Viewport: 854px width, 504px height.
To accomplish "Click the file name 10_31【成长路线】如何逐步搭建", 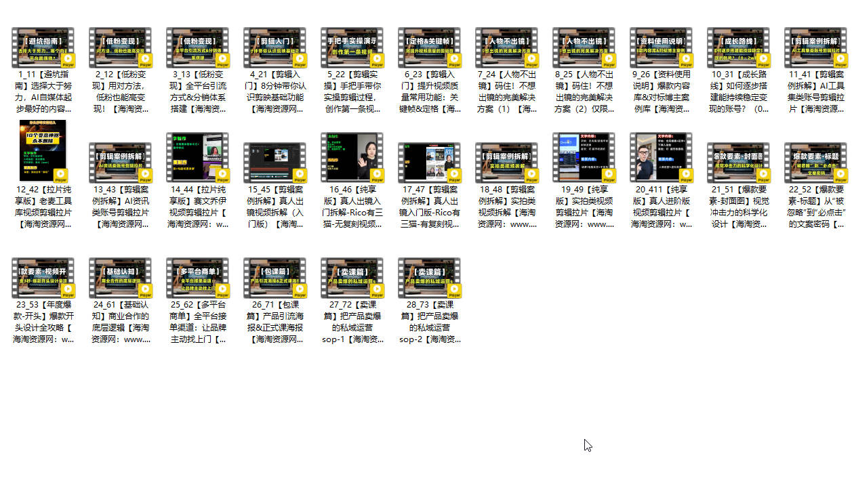I will [x=739, y=91].
